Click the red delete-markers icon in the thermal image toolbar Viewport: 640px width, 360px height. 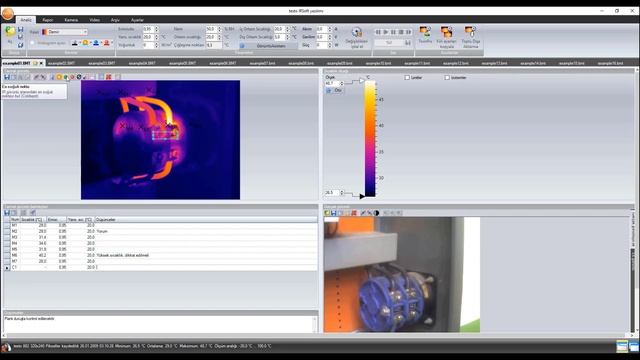(x=109, y=77)
